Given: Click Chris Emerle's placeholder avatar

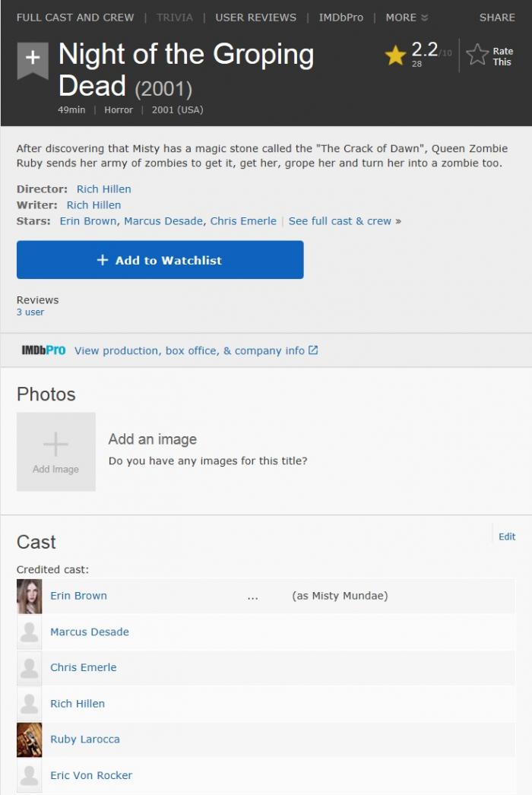Looking at the screenshot, I should pyautogui.click(x=30, y=668).
